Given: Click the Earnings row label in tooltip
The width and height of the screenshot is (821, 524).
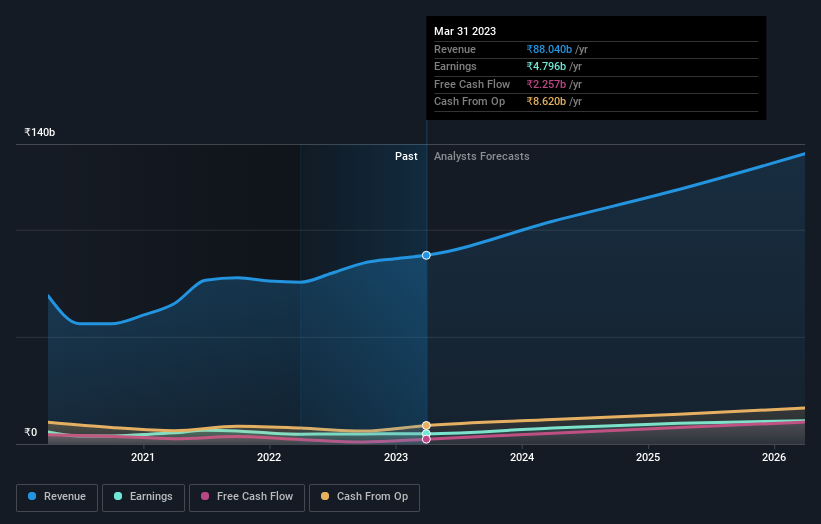Looking at the screenshot, I should click(x=456, y=66).
